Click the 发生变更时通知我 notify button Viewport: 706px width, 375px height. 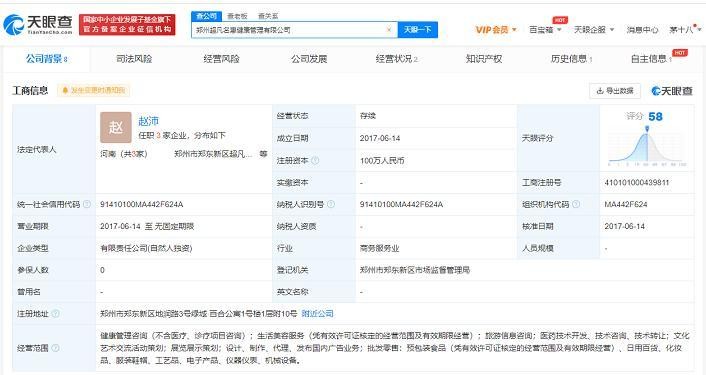click(x=93, y=90)
